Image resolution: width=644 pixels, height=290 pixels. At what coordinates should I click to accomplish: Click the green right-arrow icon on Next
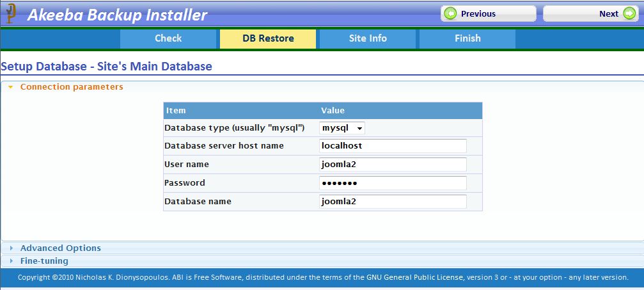point(629,14)
